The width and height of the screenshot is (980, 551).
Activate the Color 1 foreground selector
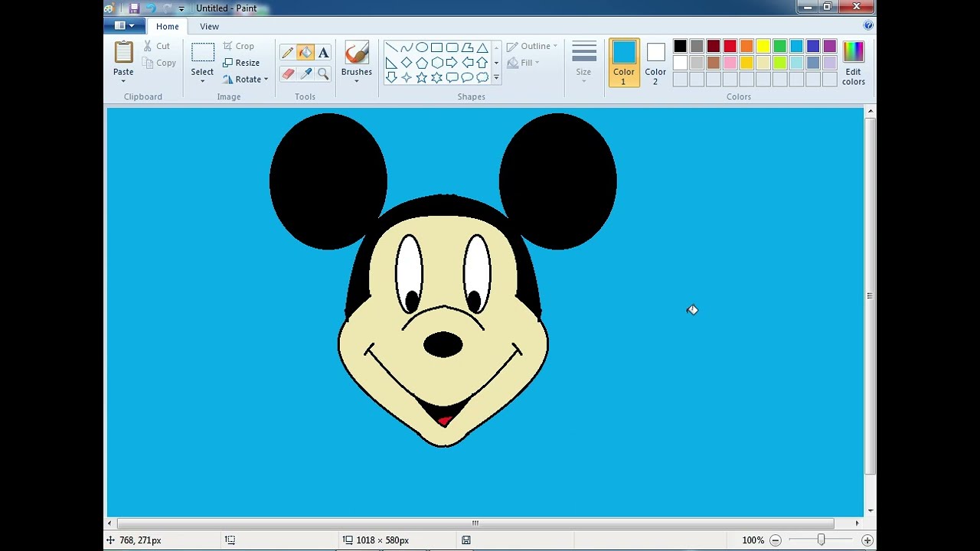pyautogui.click(x=624, y=62)
